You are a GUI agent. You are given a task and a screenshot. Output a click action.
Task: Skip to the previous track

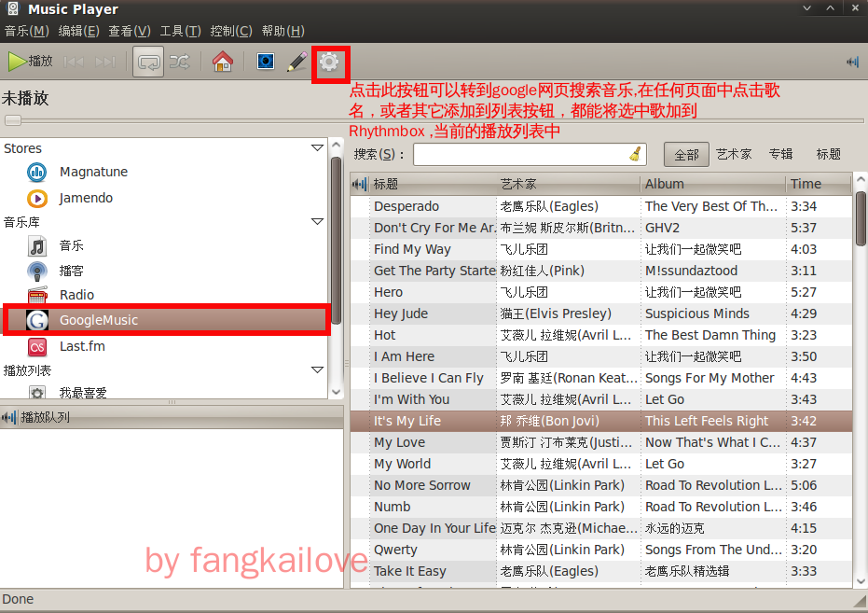[x=74, y=62]
